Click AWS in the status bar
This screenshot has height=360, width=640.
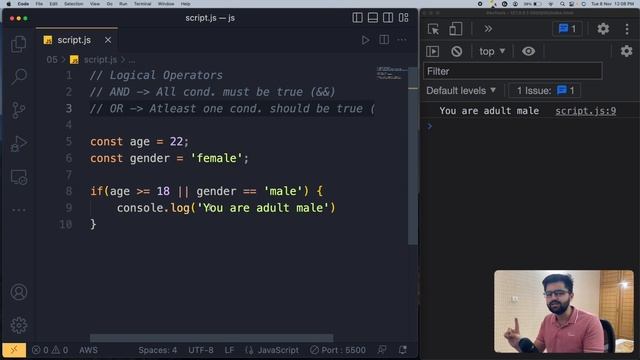88,350
